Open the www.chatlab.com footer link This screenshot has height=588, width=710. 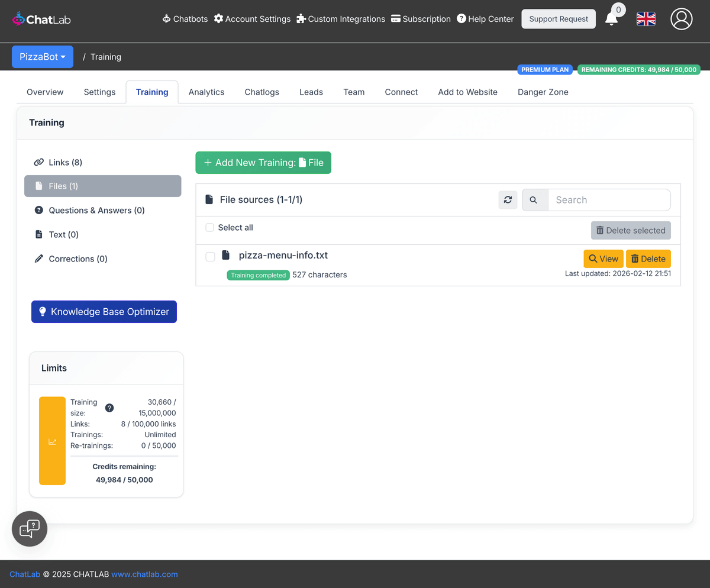pyautogui.click(x=144, y=574)
